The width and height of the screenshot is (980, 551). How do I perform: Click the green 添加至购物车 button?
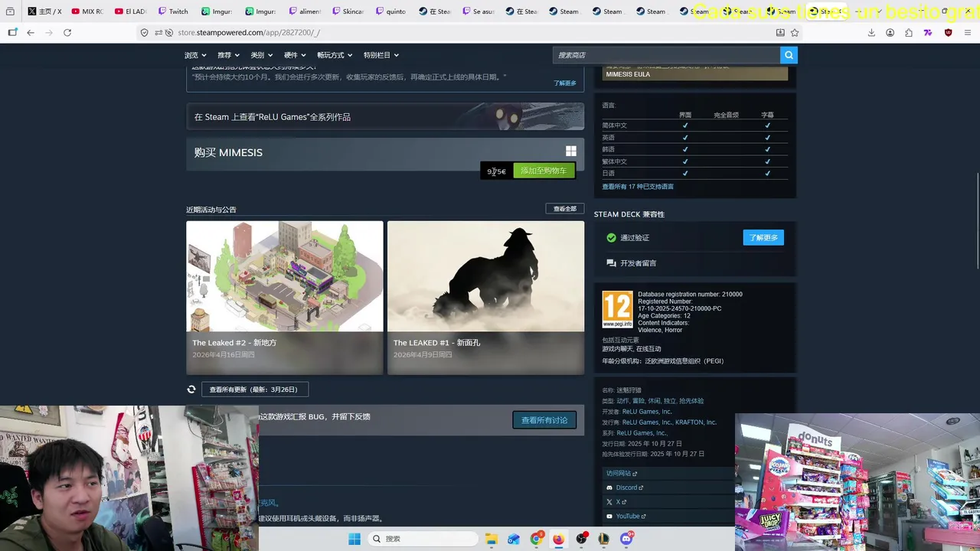[544, 171]
